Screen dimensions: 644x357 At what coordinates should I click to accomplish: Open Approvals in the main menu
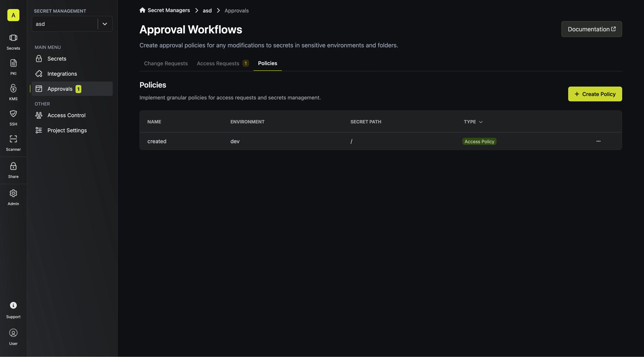[x=72, y=88]
